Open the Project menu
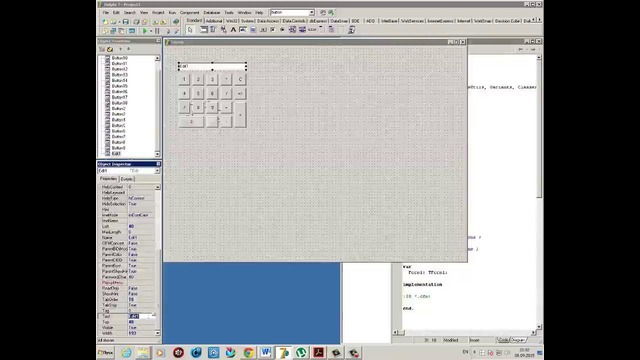This screenshot has height=360, width=640. click(x=158, y=13)
